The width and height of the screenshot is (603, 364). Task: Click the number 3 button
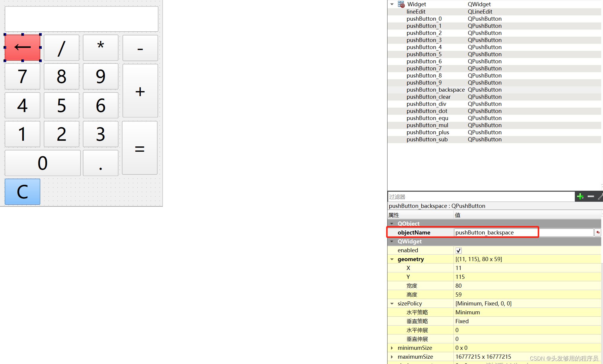click(x=101, y=134)
